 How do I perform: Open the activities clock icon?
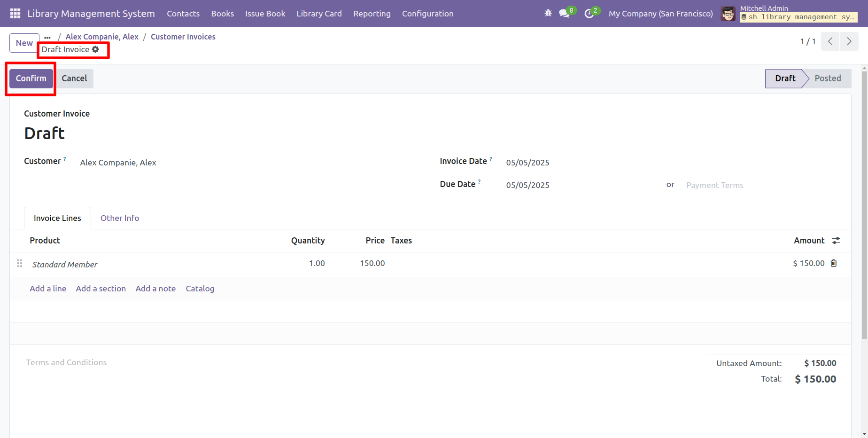coord(589,14)
